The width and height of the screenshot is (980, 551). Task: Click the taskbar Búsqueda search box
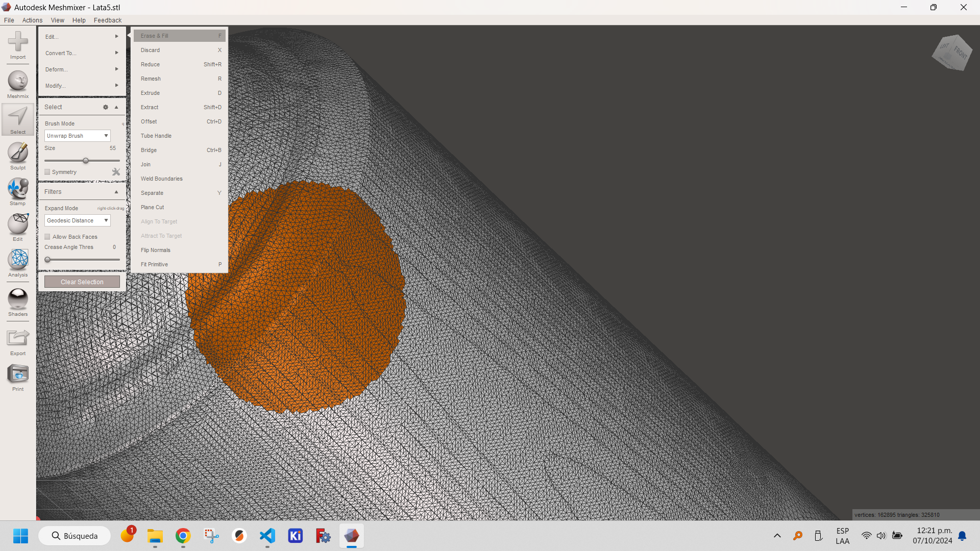(x=75, y=536)
